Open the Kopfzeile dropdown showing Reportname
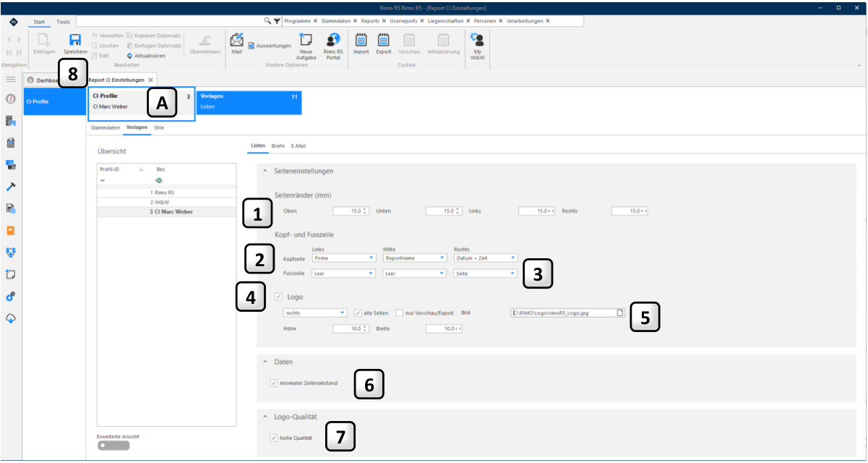868x463 pixels. [415, 257]
